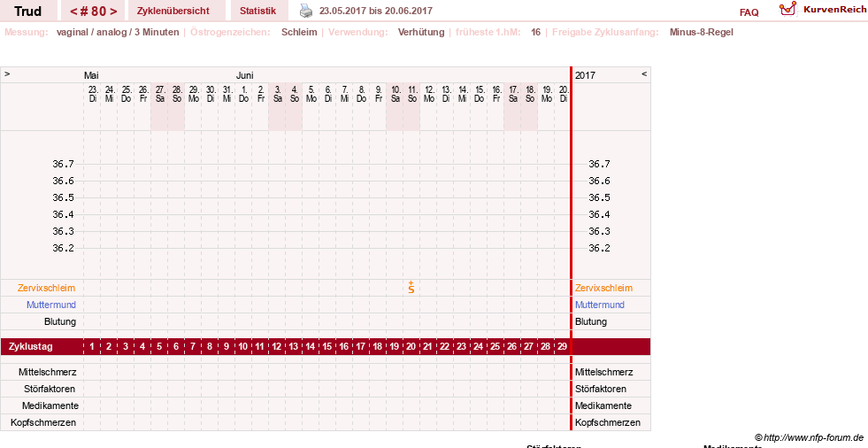868x448 pixels.
Task: Select cycle day 14 in Zyklustag row
Action: coord(310,347)
